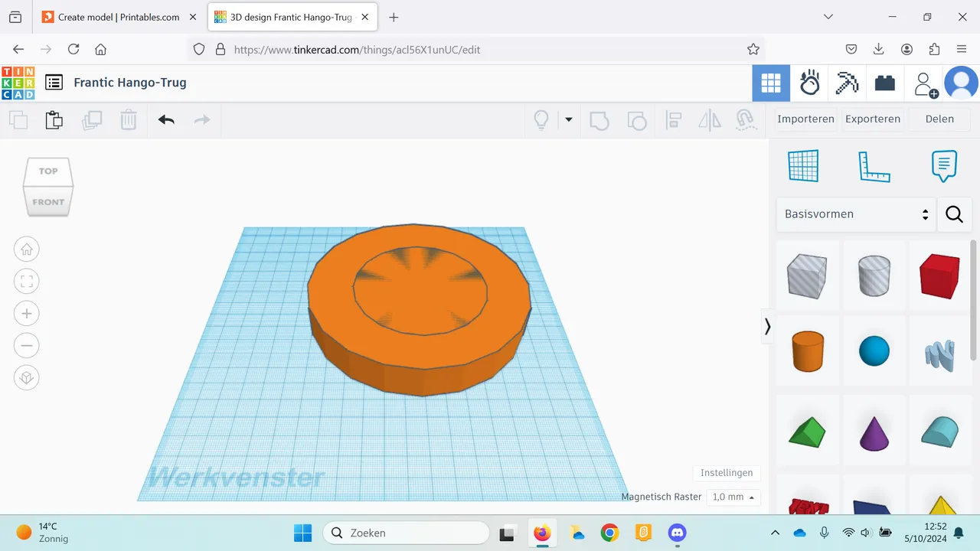Select the Ruler tool icon
980x551 pixels.
874,166
